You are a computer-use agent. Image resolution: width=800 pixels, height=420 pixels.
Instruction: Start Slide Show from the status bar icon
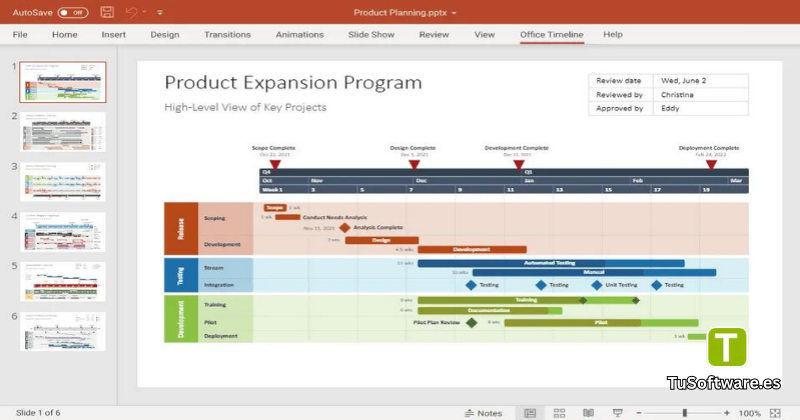click(x=617, y=413)
